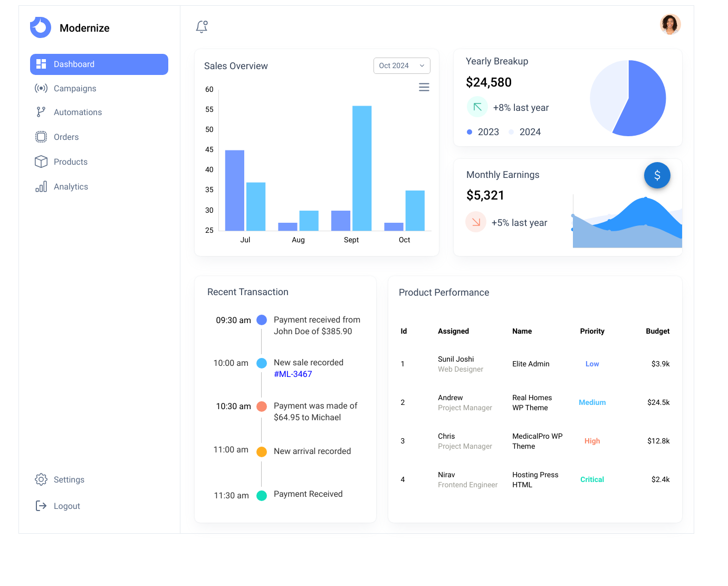The image size is (728, 586).
Task: Click the Modernize logo icon
Action: pyautogui.click(x=41, y=27)
